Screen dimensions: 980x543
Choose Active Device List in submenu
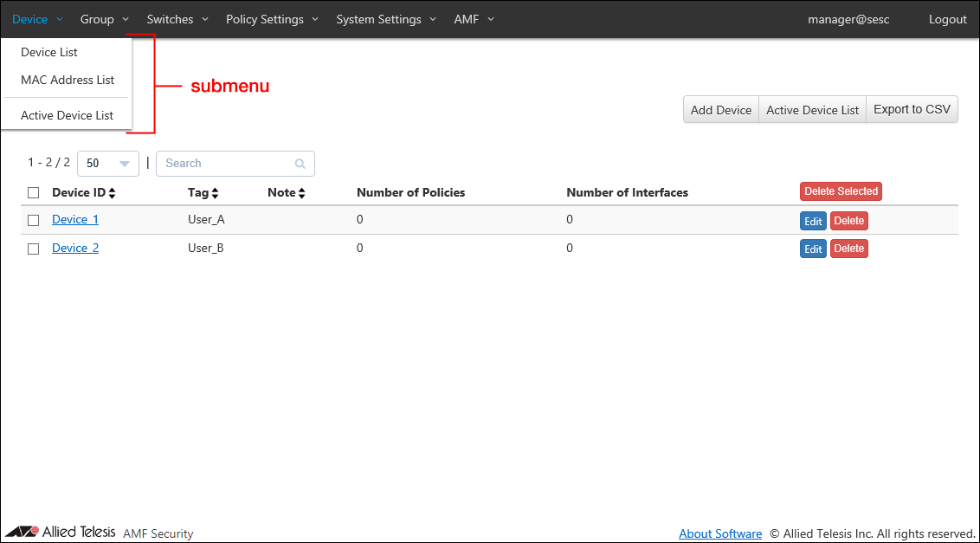tap(68, 115)
